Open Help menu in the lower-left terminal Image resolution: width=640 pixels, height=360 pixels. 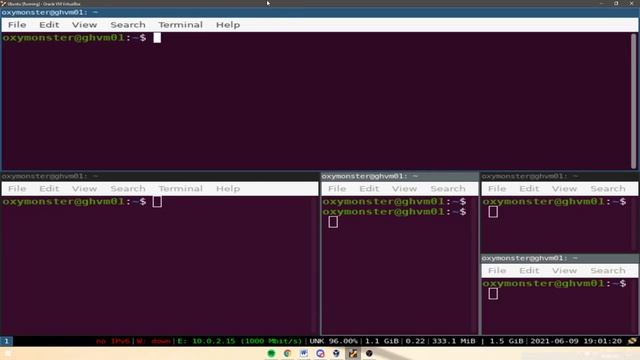(228, 189)
